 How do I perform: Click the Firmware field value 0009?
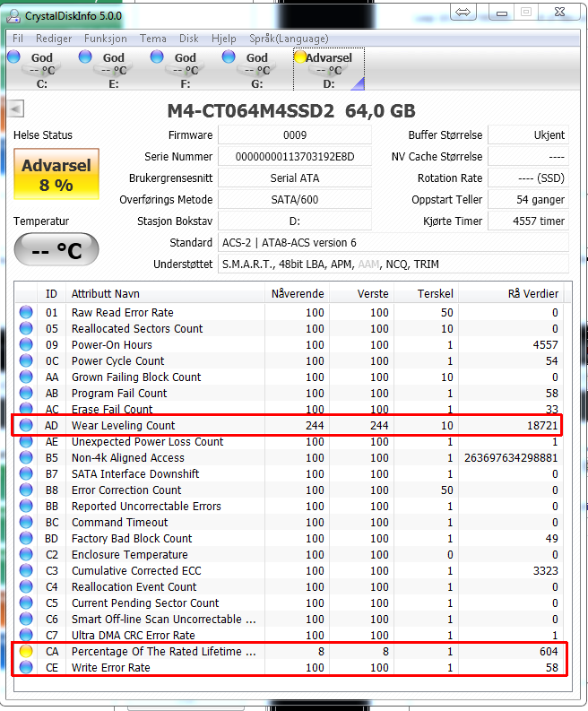pyautogui.click(x=295, y=135)
